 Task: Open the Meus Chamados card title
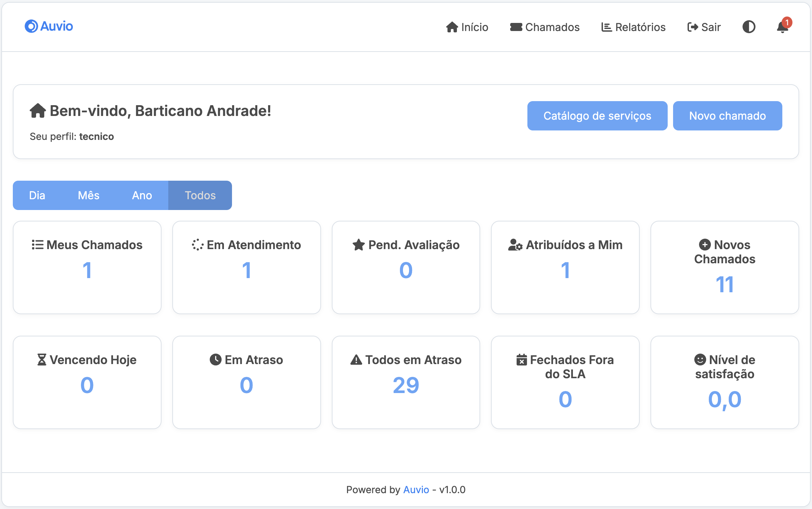coord(94,245)
